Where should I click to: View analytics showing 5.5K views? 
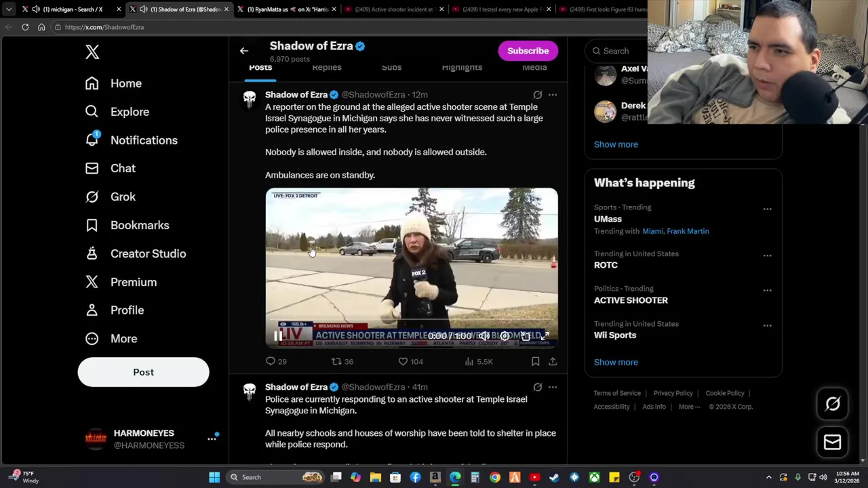point(479,362)
